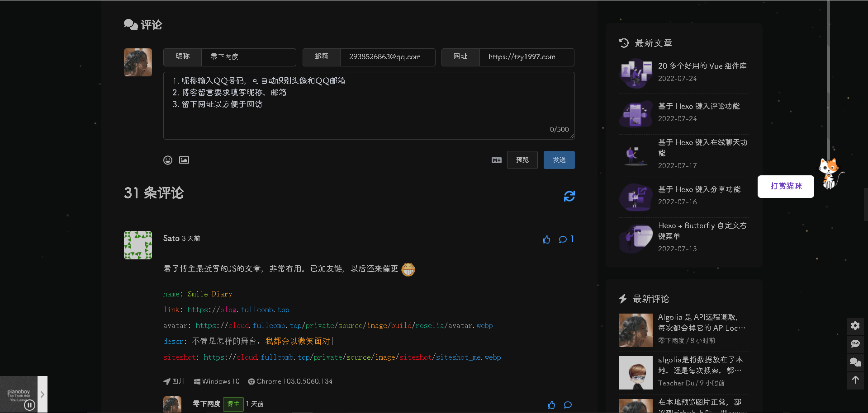Screen dimensions: 868x413
Task: Expand the music player with the chevron arrow
Action: point(43,394)
